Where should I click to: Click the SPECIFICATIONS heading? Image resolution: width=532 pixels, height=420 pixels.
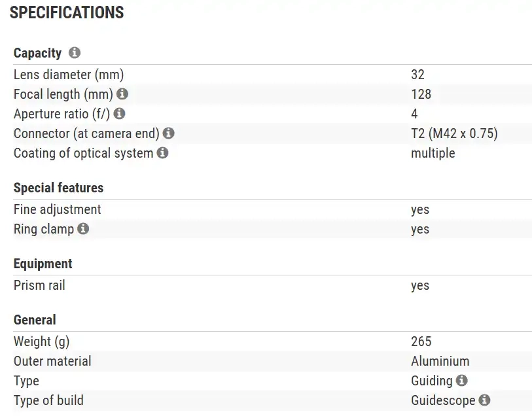pos(67,12)
